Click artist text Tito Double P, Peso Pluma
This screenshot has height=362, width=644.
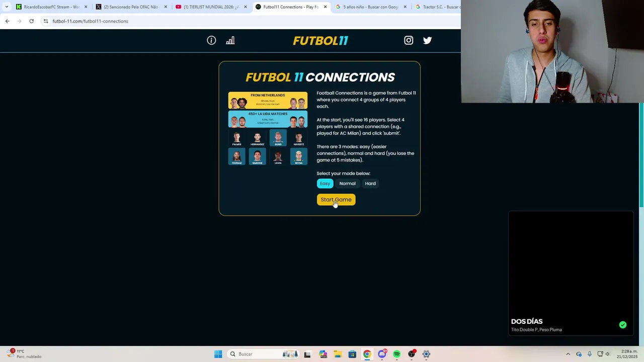click(536, 330)
